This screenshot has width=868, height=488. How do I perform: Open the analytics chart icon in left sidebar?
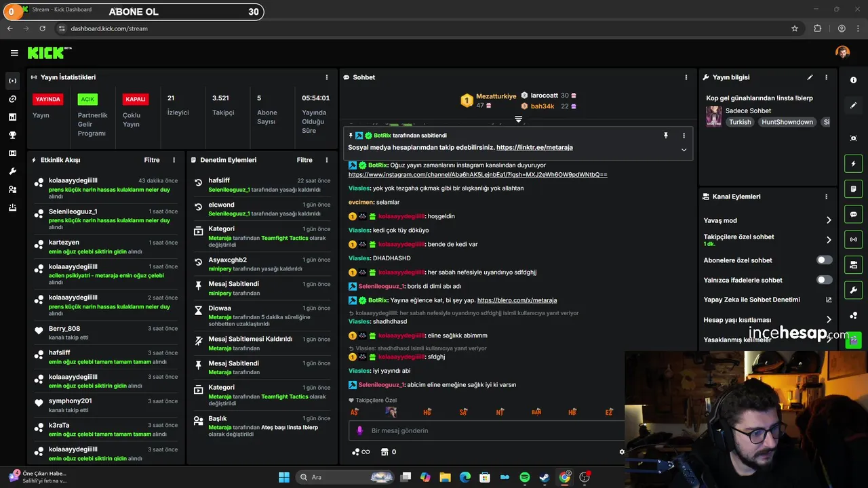coord(12,117)
